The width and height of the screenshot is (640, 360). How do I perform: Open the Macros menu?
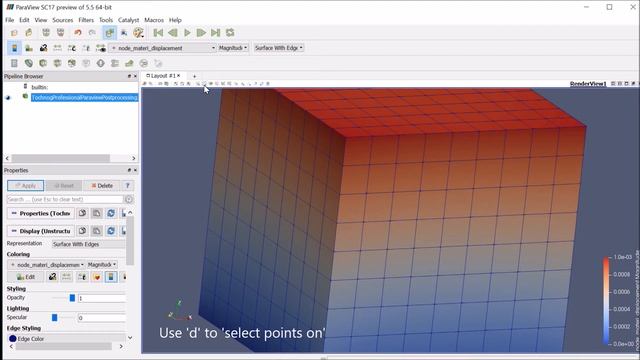point(154,20)
